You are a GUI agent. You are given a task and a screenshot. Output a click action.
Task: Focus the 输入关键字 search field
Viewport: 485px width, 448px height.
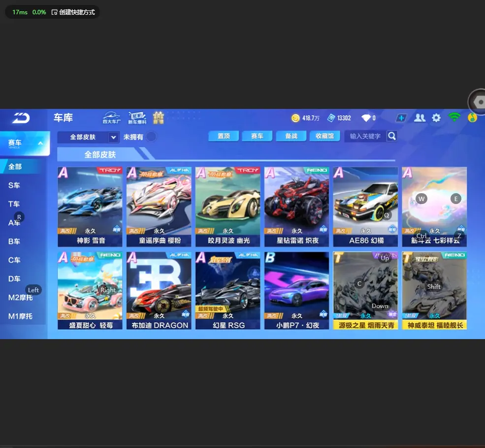(x=365, y=136)
